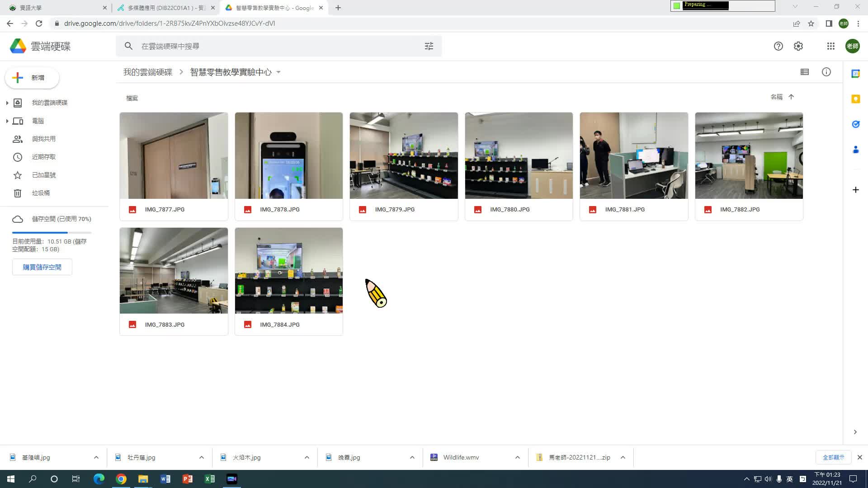Open PowerPoint from taskbar
Image resolution: width=868 pixels, height=488 pixels.
click(x=188, y=479)
